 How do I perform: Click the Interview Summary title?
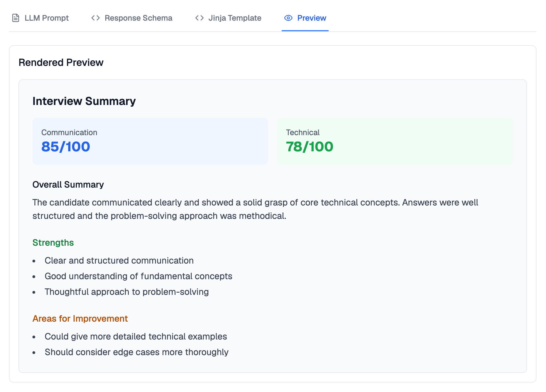[x=84, y=101]
